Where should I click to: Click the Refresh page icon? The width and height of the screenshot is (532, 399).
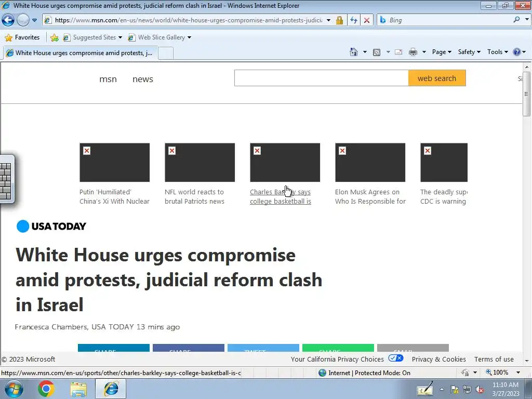coord(353,20)
